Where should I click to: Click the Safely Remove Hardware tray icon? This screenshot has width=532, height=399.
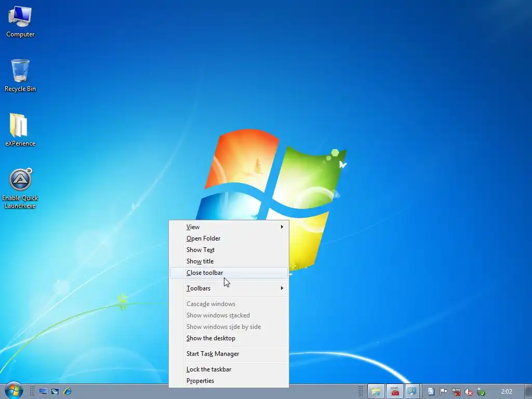click(481, 392)
